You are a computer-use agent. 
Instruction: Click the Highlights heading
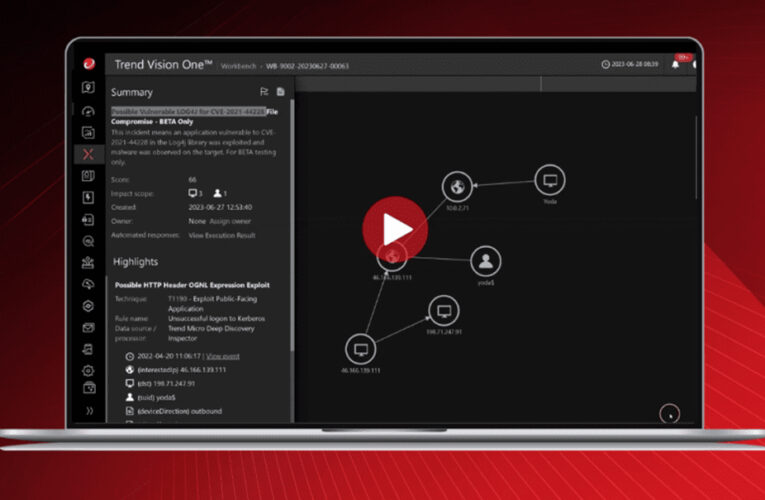coord(136,262)
